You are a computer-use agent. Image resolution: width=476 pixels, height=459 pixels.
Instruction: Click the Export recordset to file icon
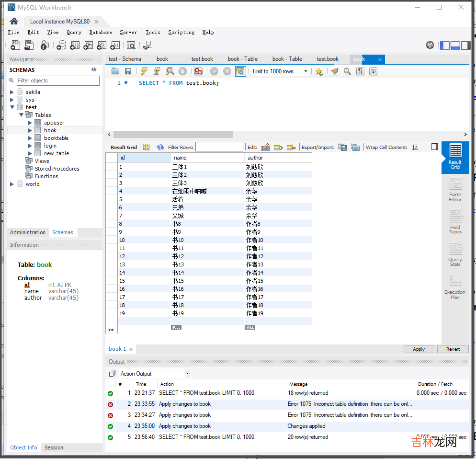coord(342,147)
